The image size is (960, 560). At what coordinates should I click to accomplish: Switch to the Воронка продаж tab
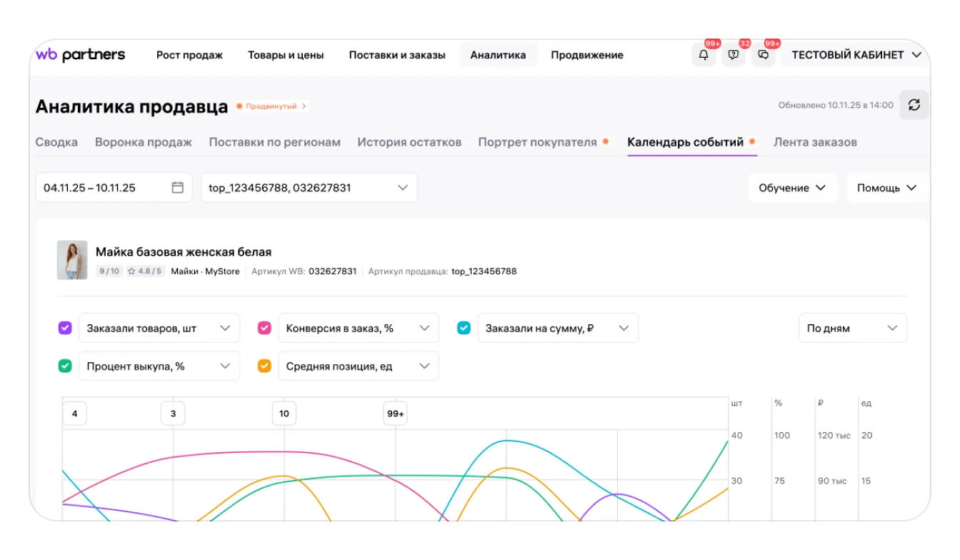143,142
